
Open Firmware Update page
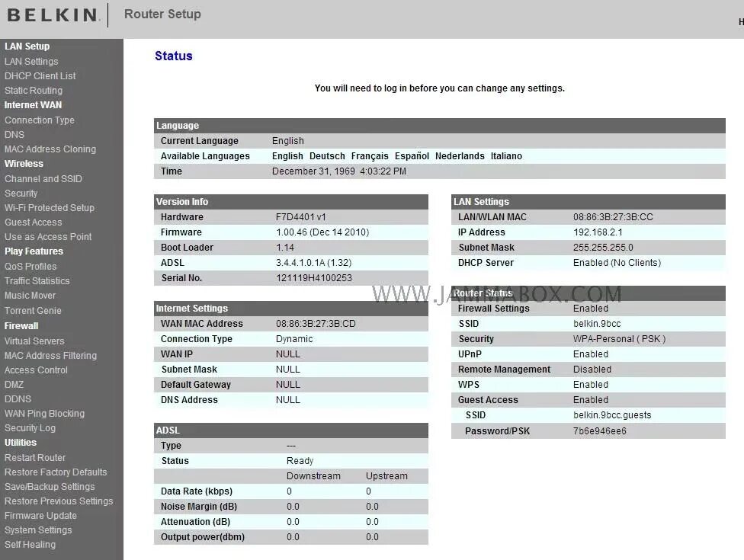[x=40, y=515]
